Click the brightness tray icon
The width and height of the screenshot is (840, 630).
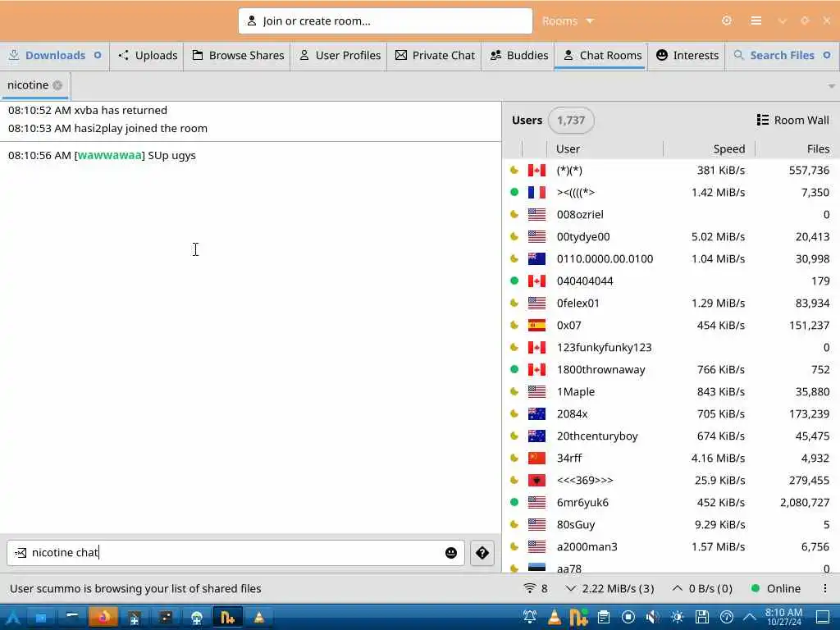677,618
